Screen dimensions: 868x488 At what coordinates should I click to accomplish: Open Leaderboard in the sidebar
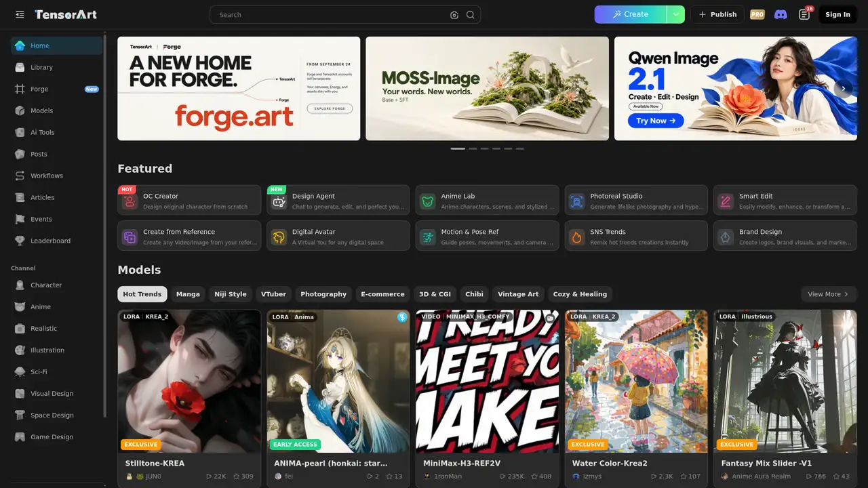pyautogui.click(x=56, y=241)
